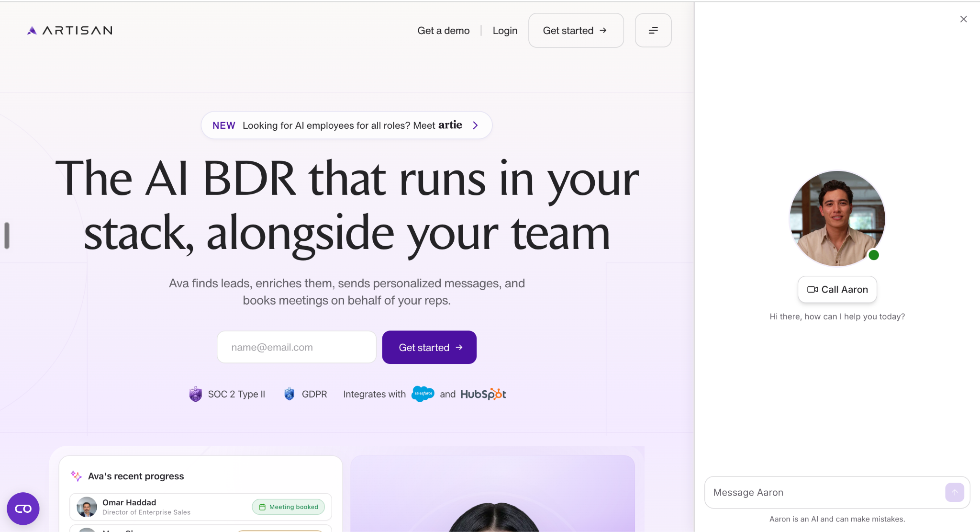Select Login in the header
This screenshot has height=532, width=980.
(505, 31)
